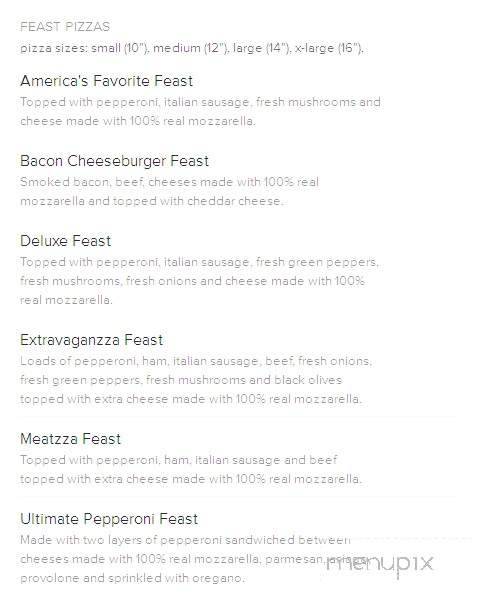Image resolution: width=500 pixels, height=604 pixels.
Task: Select the America's Favorite Feast title
Action: tap(107, 81)
